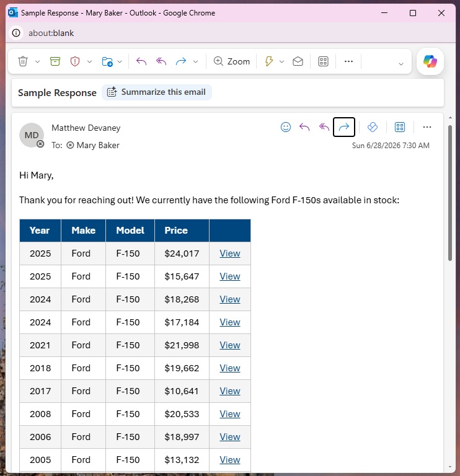Click the about:blank address bar

tap(51, 33)
